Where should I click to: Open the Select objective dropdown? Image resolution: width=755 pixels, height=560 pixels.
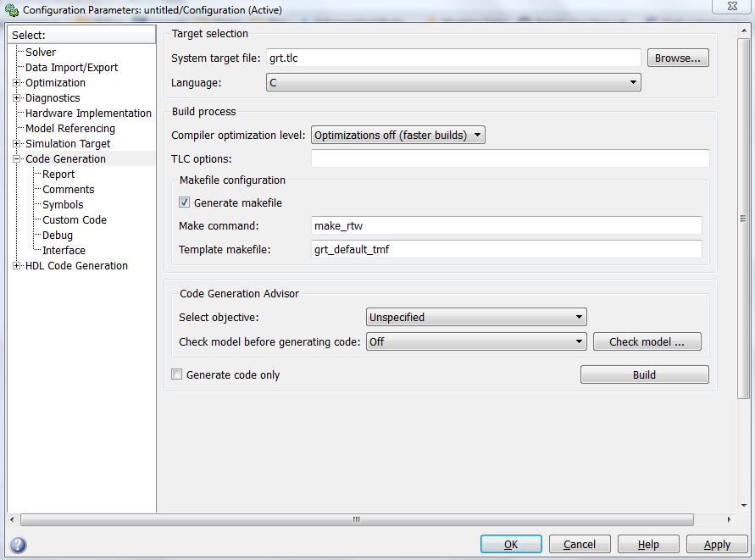(x=475, y=318)
